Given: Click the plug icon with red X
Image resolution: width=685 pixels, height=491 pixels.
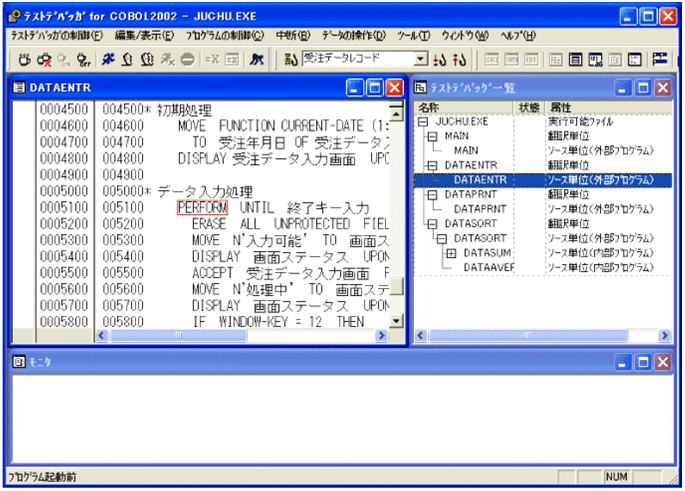Looking at the screenshot, I should tap(44, 59).
